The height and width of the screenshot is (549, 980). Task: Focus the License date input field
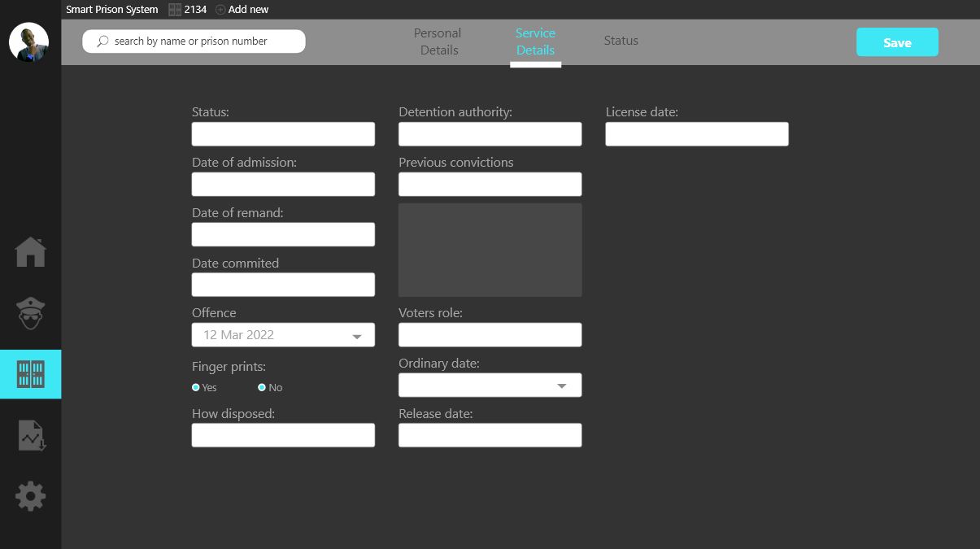point(697,134)
